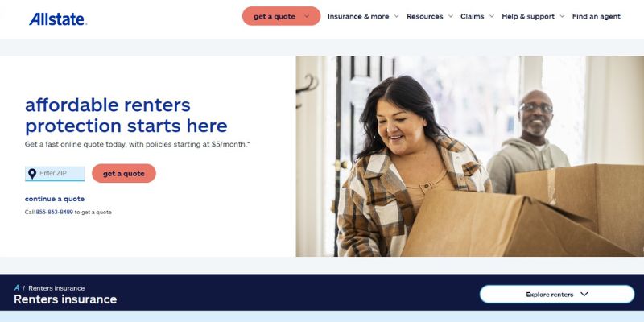644x322 pixels.
Task: Click the header get a quote button
Action: click(281, 16)
